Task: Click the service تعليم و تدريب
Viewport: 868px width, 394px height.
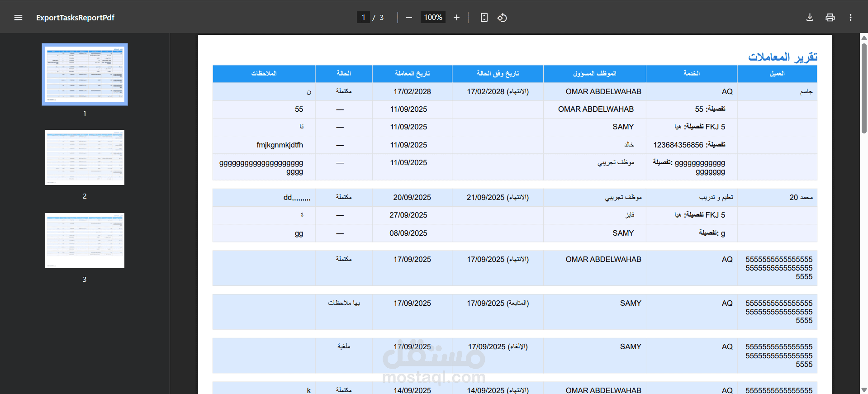Action: click(x=716, y=197)
